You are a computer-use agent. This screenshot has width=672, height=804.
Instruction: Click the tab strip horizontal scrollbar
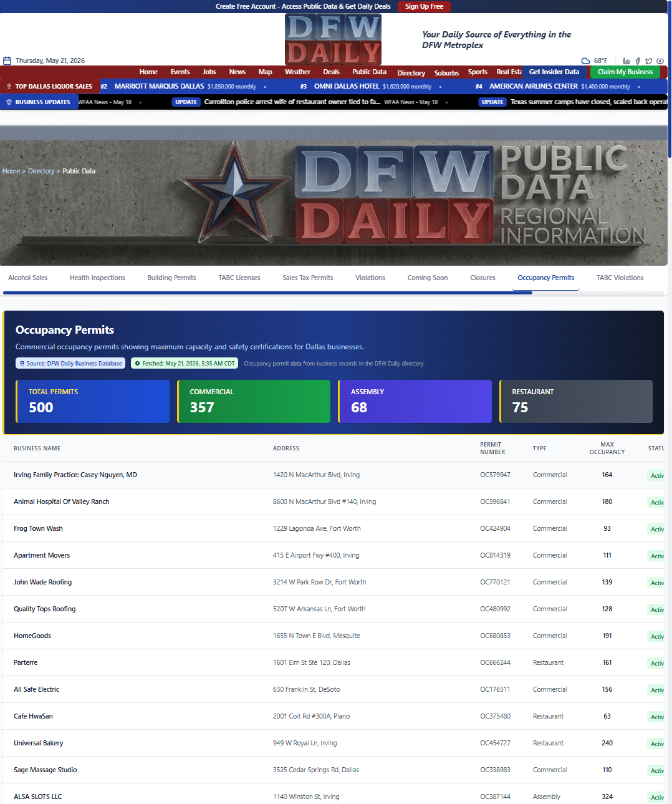[267, 293]
